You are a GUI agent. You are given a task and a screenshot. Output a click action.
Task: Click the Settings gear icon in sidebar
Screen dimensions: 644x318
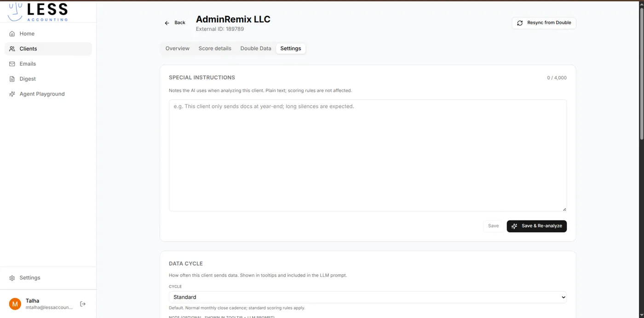click(12, 278)
